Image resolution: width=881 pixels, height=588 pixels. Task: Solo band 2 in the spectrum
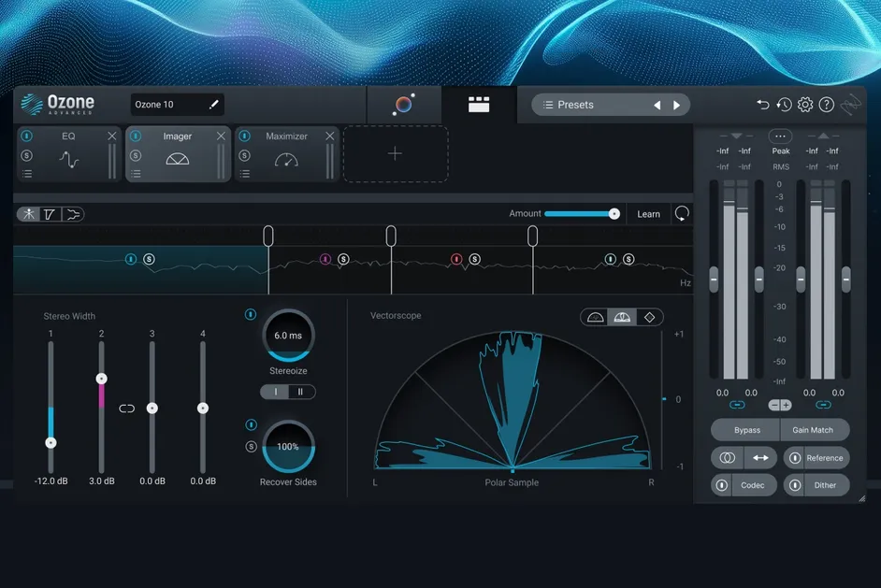pos(343,259)
